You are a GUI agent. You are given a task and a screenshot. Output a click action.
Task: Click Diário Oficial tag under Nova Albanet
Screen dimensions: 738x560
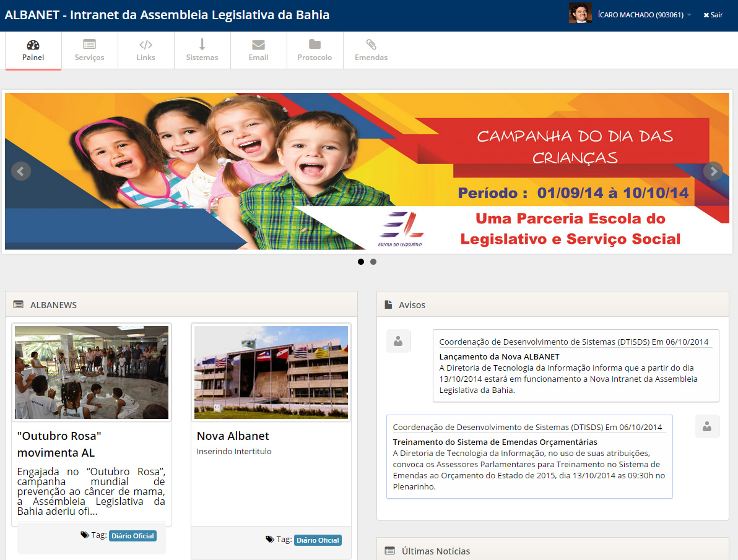(x=318, y=540)
